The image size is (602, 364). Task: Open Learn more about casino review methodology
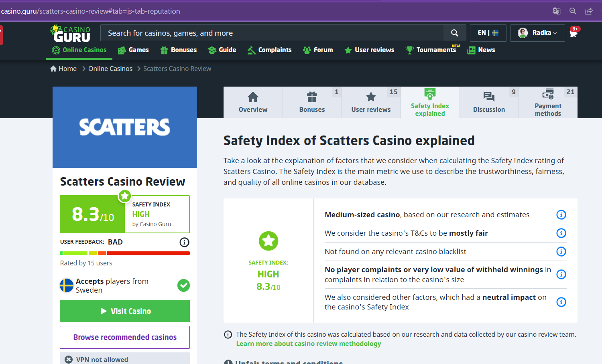pos(308,344)
